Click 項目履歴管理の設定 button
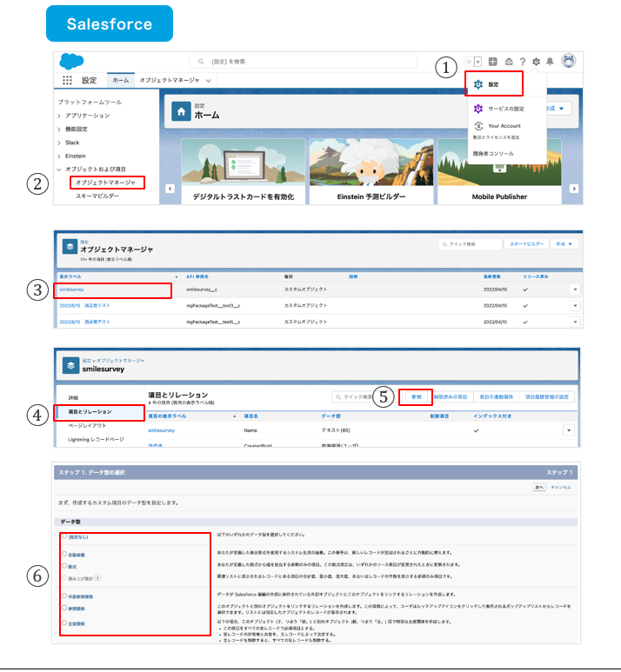Viewport: 621px width, 672px height. (x=547, y=397)
